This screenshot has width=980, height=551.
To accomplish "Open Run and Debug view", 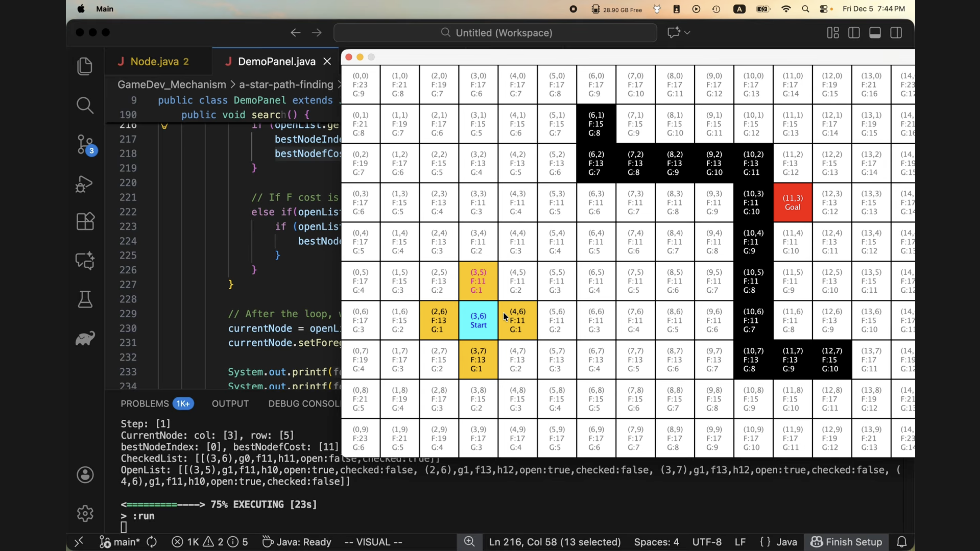I will 84,184.
